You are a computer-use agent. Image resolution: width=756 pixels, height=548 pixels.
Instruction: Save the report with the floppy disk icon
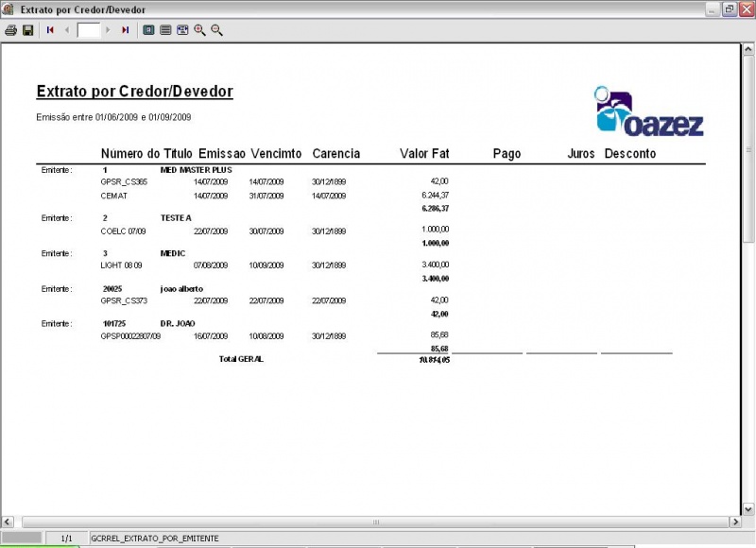point(28,30)
